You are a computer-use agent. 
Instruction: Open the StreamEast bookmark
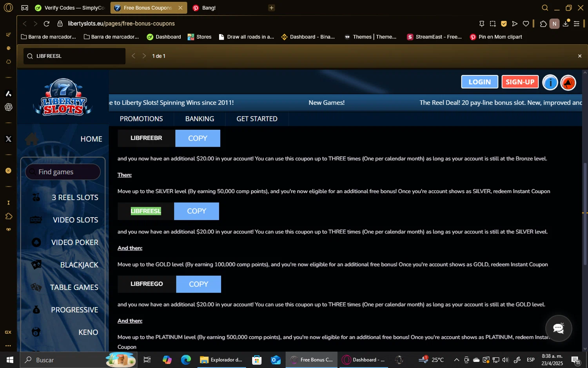point(434,37)
